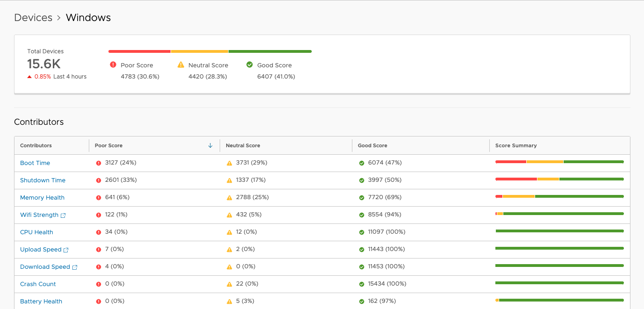
Task: Click yellow Neutral Score warning icon in summary
Action: coord(181,65)
